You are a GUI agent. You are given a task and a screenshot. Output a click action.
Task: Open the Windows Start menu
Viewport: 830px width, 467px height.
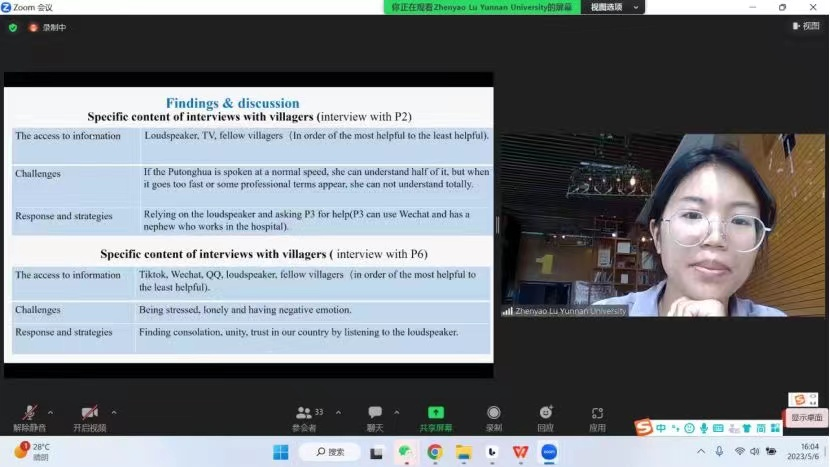(x=281, y=452)
